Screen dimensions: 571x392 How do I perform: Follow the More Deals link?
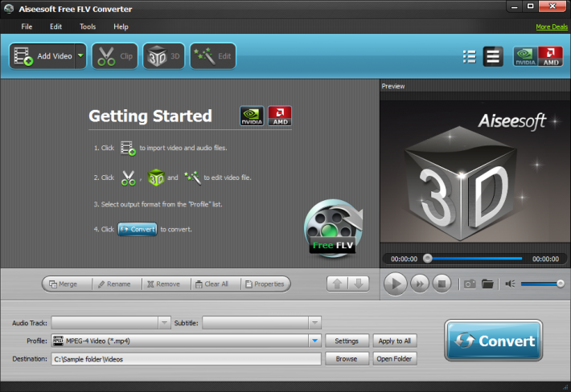pyautogui.click(x=552, y=27)
